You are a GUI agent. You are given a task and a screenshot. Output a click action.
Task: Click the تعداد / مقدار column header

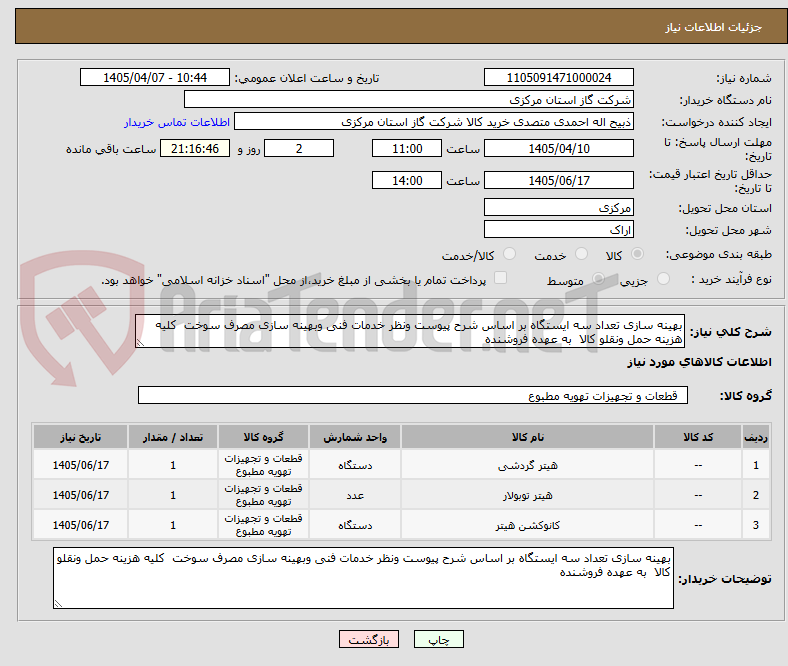pyautogui.click(x=173, y=437)
